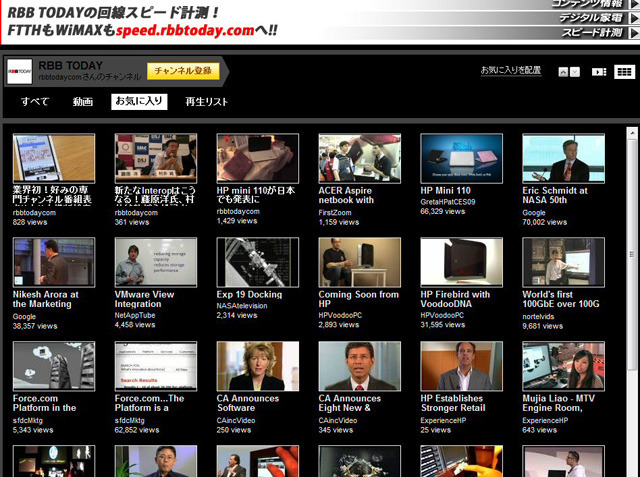Open the NASAtelevision uploader link

(x=242, y=306)
